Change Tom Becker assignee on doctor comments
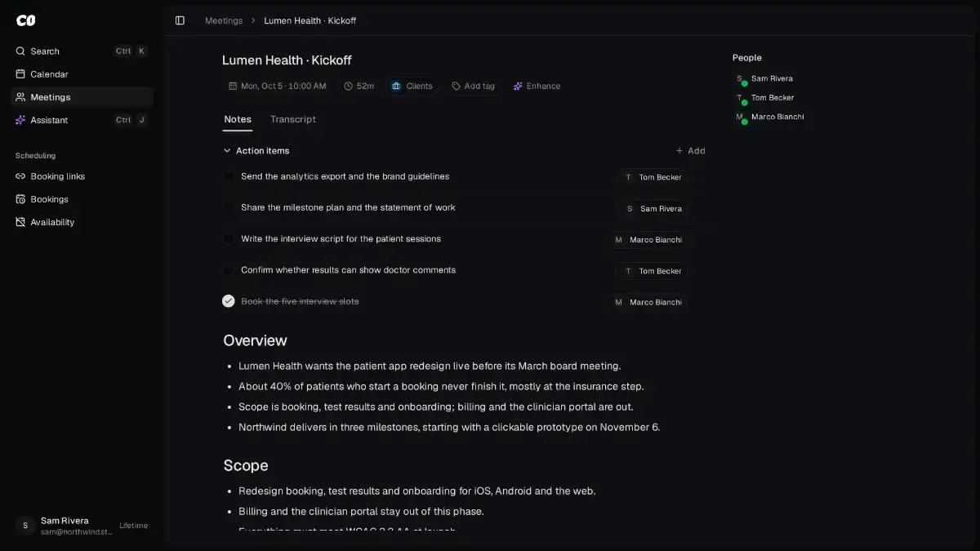The height and width of the screenshot is (551, 980). [653, 271]
